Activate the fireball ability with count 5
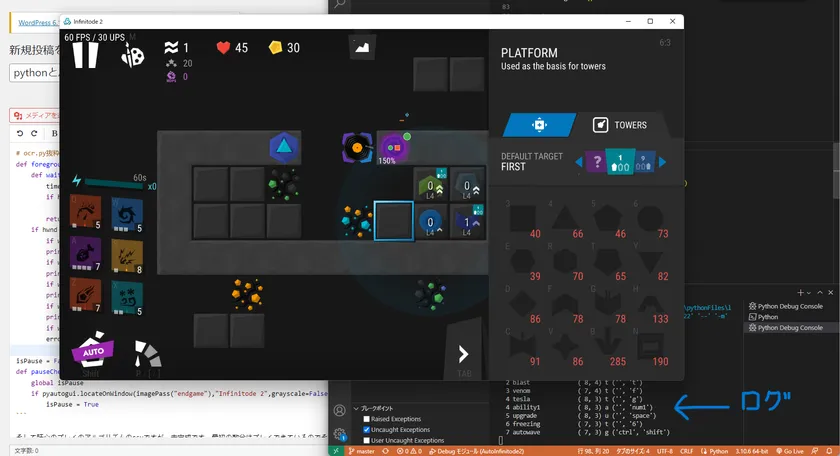The image size is (840, 456). (x=86, y=212)
